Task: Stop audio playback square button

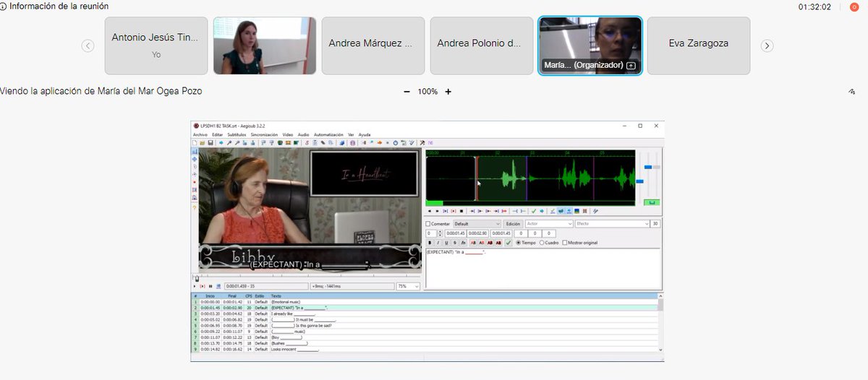Action: (461, 211)
